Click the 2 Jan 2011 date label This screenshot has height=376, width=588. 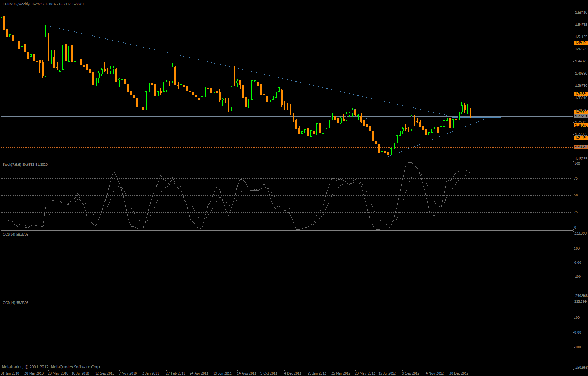(x=151, y=373)
